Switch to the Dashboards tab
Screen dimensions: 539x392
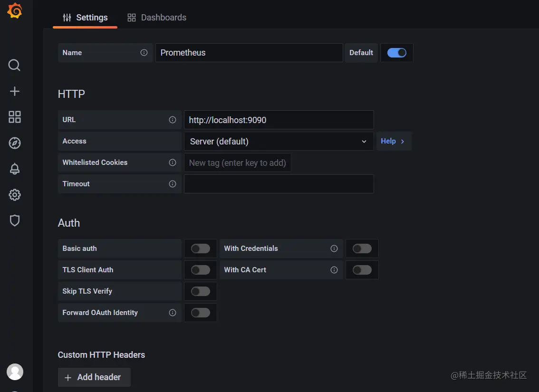[157, 18]
